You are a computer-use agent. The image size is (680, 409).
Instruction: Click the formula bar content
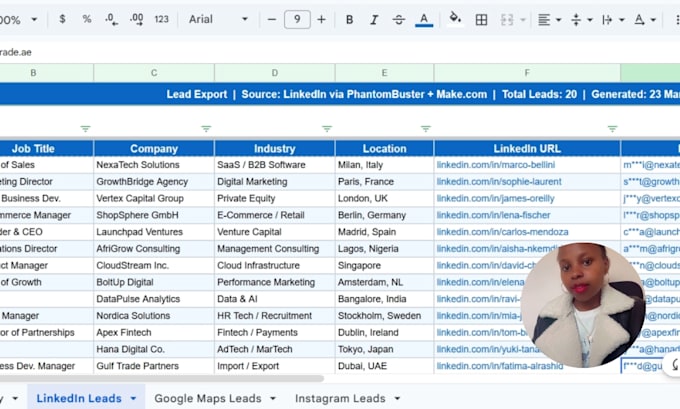pos(16,52)
